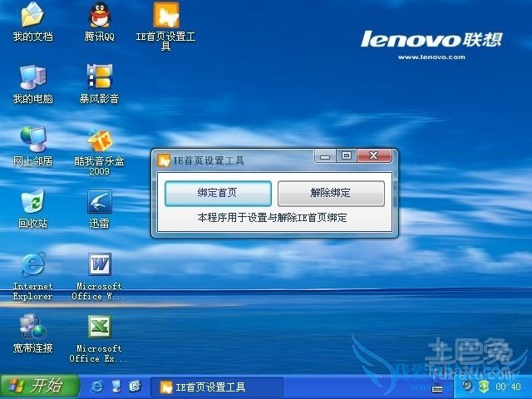Launch 酷我音乐盒 2009 icon

(x=99, y=151)
